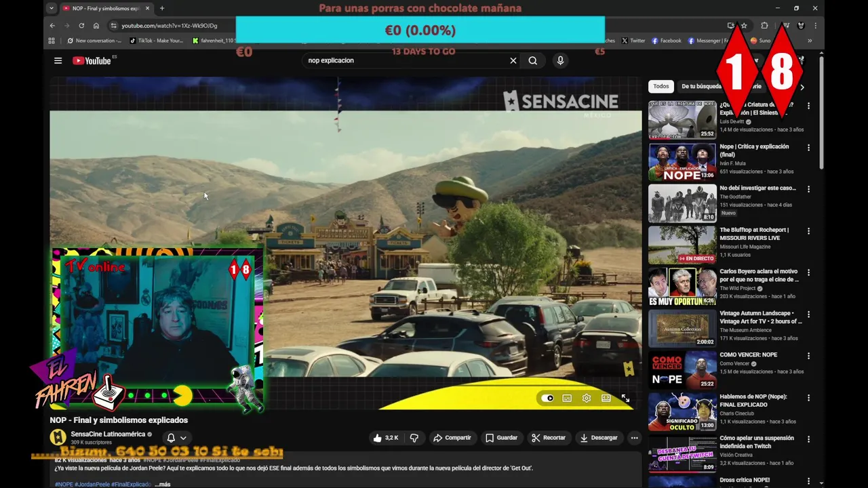Open options for COMO VENCER: NOPE video
The width and height of the screenshot is (868, 488).
click(x=808, y=356)
